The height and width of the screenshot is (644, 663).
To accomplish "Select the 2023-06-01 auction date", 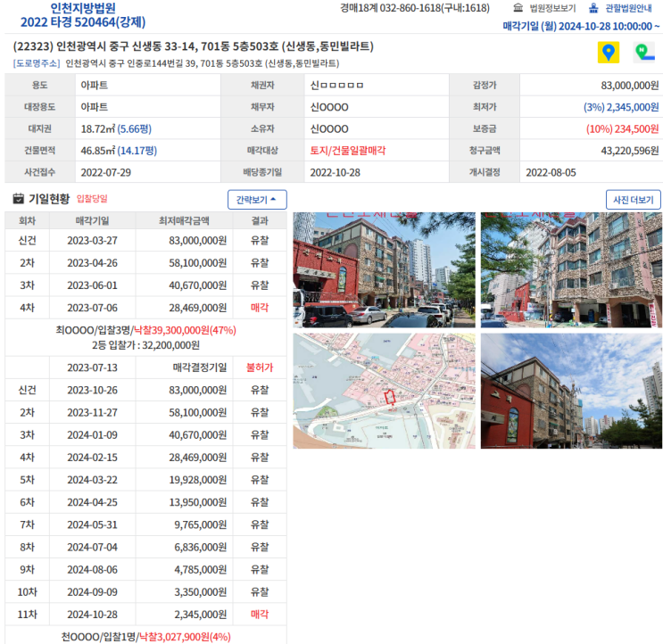I will pyautogui.click(x=92, y=285).
